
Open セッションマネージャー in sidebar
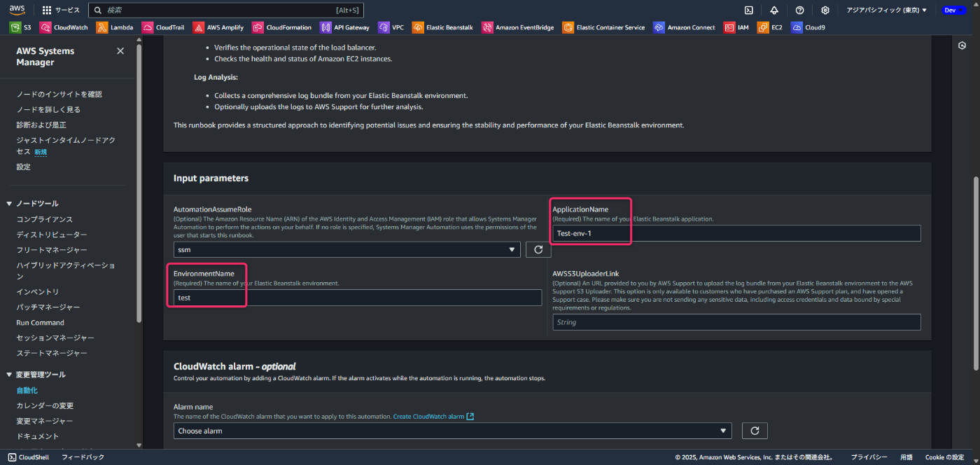tap(55, 338)
